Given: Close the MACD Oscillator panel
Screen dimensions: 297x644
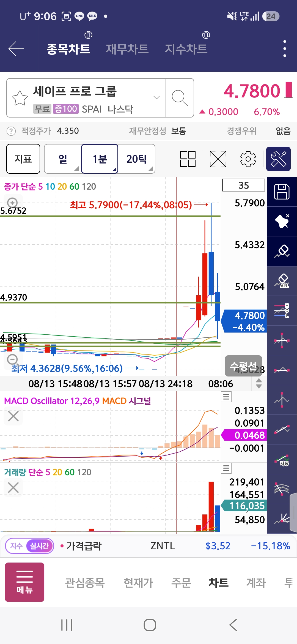Looking at the screenshot, I should coord(13,416).
